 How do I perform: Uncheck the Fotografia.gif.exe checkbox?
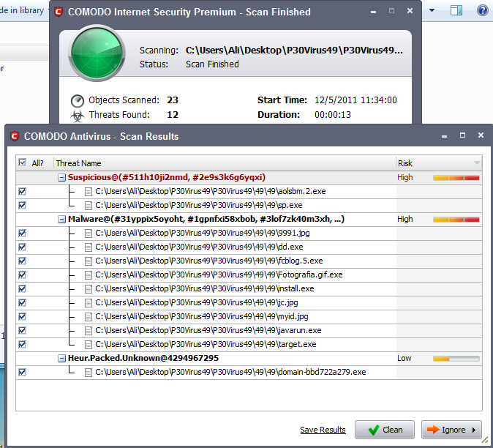[22, 275]
